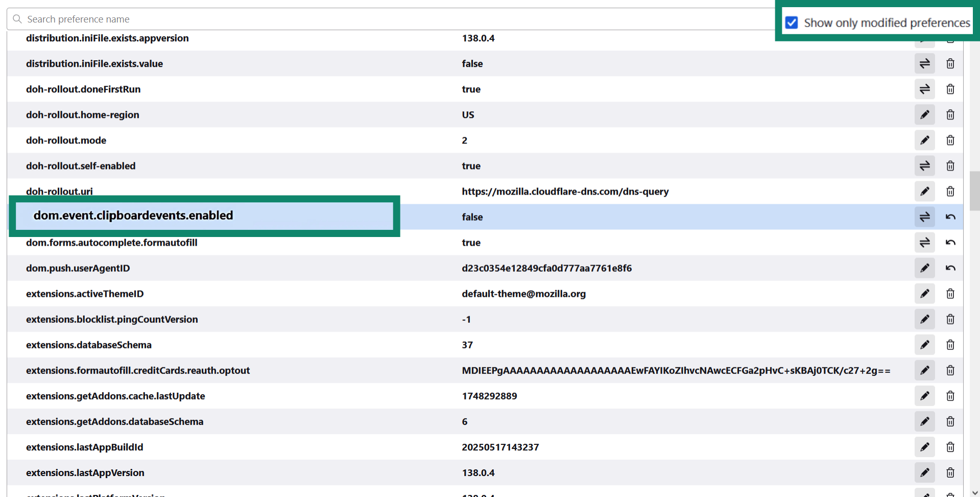980x497 pixels.
Task: Delete extensions.lastAppVersion preference
Action: pos(950,472)
